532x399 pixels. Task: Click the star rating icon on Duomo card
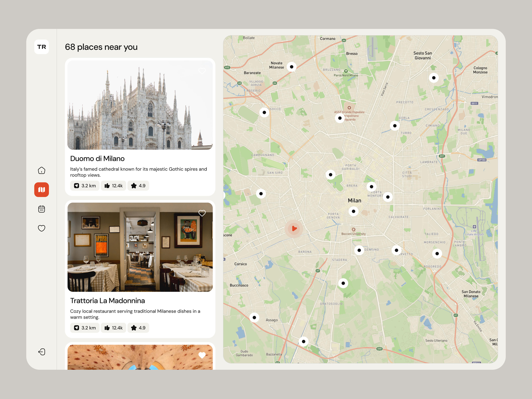134,186
